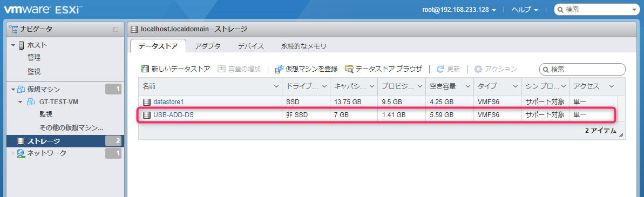Collapse the GT-TEST-VM tree node
This screenshot has width=644, height=197.
pyautogui.click(x=20, y=102)
